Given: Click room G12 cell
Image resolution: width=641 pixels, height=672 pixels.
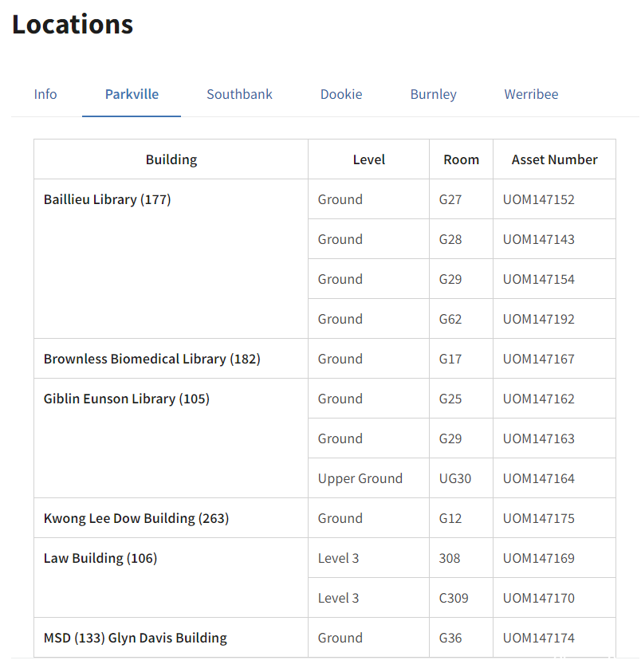Looking at the screenshot, I should tap(462, 518).
